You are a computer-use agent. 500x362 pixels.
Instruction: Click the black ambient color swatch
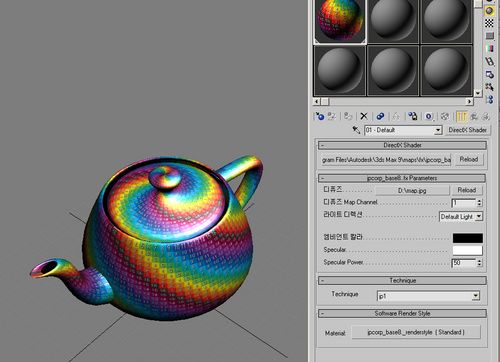click(468, 238)
